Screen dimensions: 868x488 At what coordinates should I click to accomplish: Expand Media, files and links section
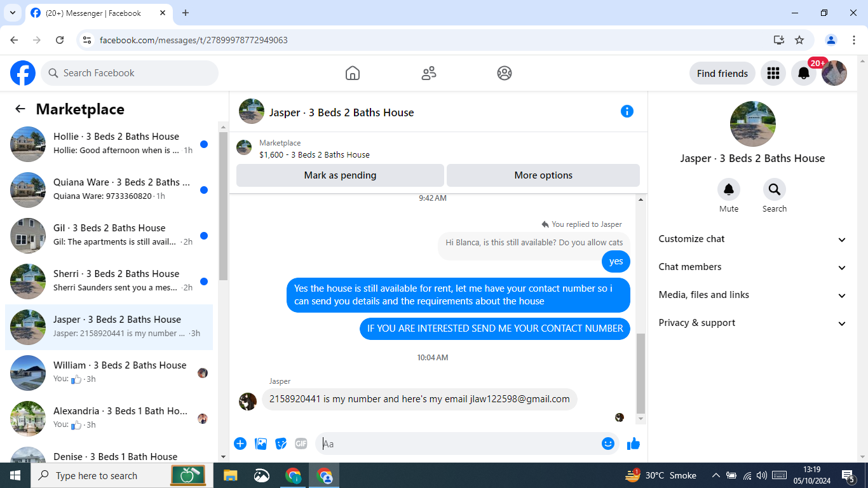tap(753, 295)
